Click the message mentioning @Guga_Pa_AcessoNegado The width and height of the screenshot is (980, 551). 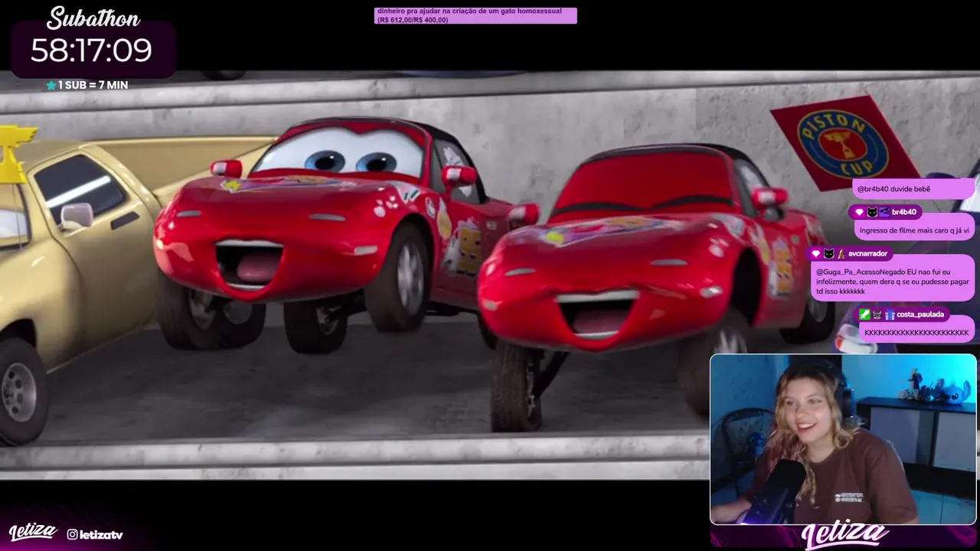tap(892, 281)
